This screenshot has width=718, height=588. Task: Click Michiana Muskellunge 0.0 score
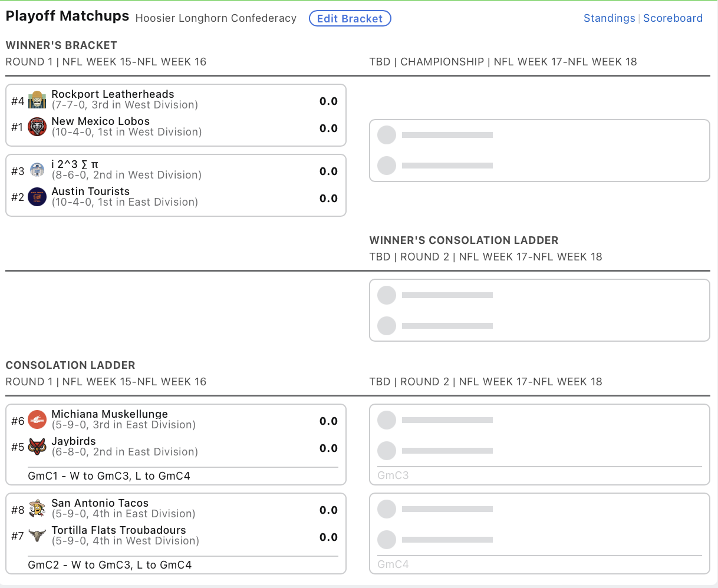click(x=328, y=421)
